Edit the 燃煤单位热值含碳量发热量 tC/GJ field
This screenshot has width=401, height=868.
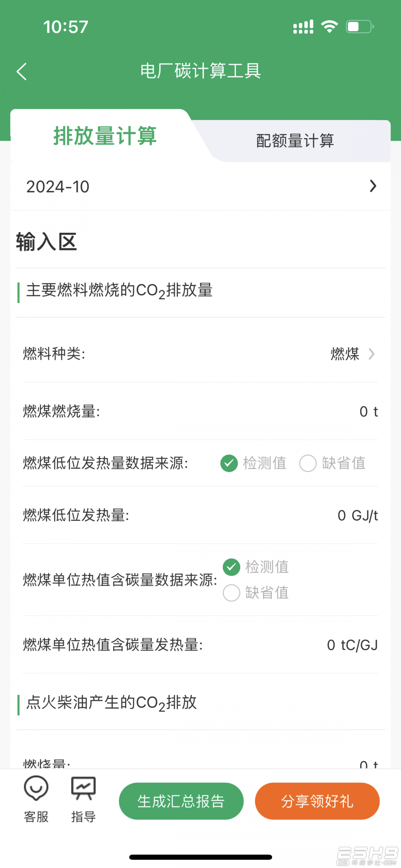pos(352,645)
